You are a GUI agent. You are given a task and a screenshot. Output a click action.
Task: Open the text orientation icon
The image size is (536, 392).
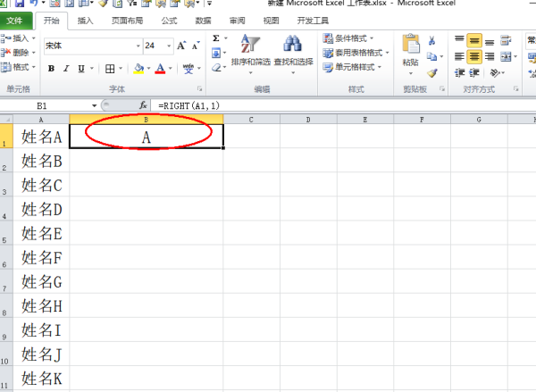[495, 72]
